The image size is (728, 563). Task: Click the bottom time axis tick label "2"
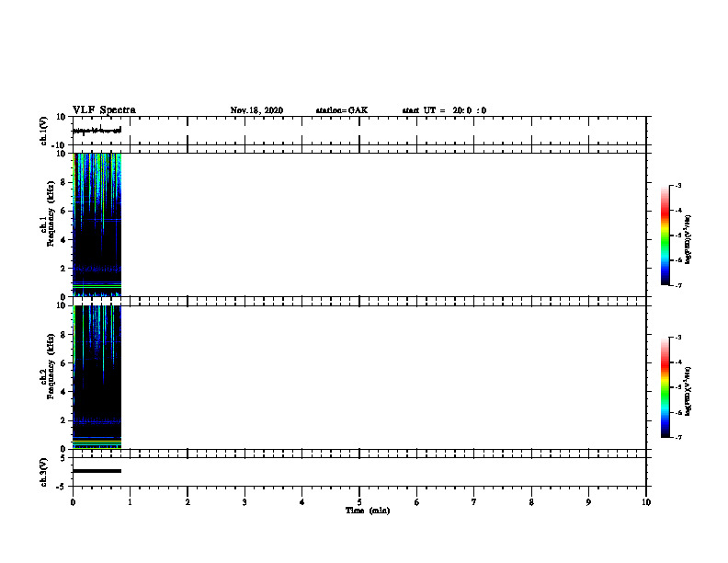(188, 502)
